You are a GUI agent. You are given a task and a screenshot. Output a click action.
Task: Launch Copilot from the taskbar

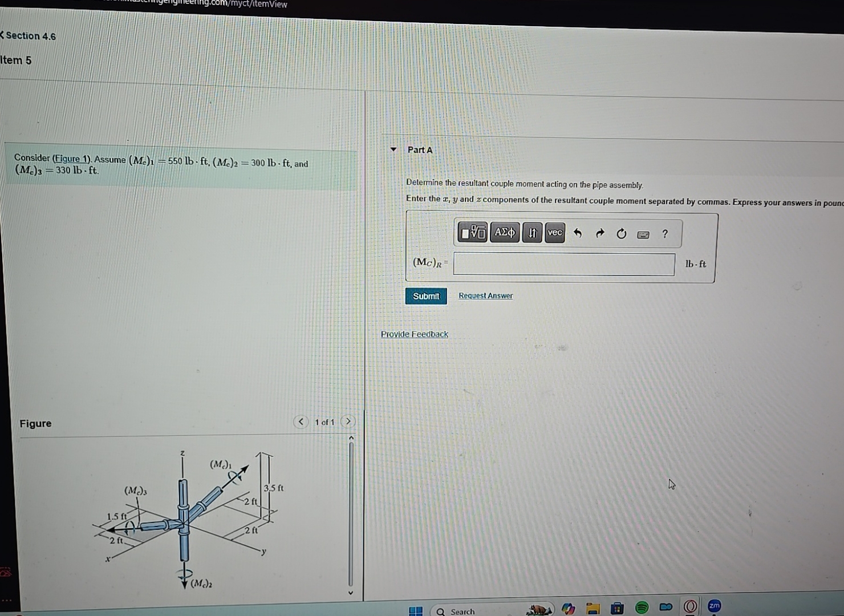tap(568, 608)
